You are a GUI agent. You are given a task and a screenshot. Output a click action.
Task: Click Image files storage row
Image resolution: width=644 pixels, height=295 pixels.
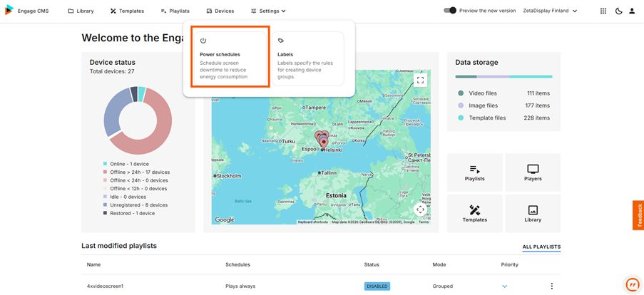(504, 105)
